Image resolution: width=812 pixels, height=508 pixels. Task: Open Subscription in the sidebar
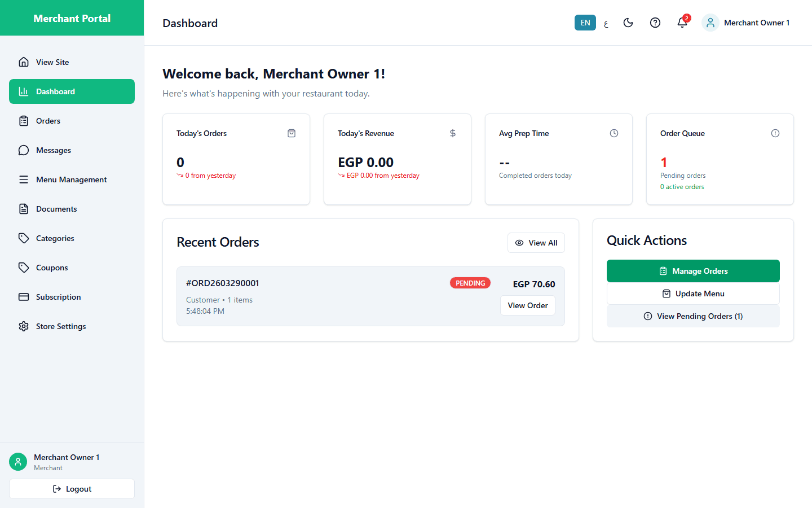click(72, 297)
